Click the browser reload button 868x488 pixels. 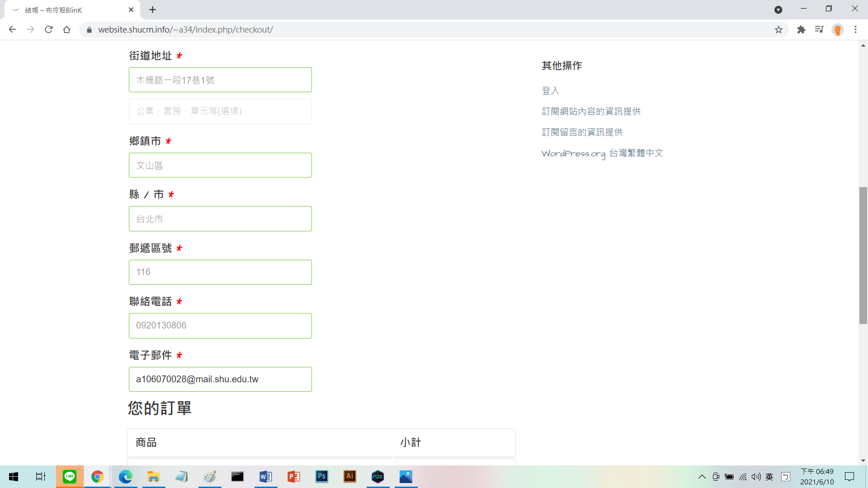click(x=49, y=29)
